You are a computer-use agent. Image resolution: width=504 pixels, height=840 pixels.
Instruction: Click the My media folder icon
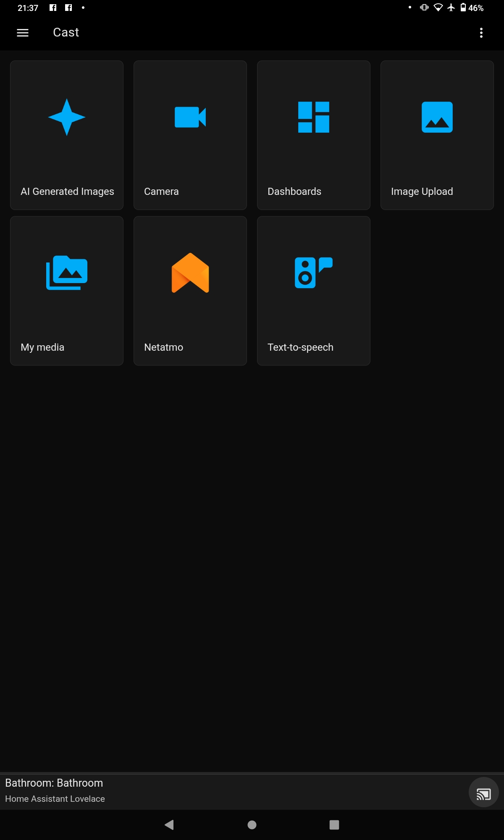[67, 273]
